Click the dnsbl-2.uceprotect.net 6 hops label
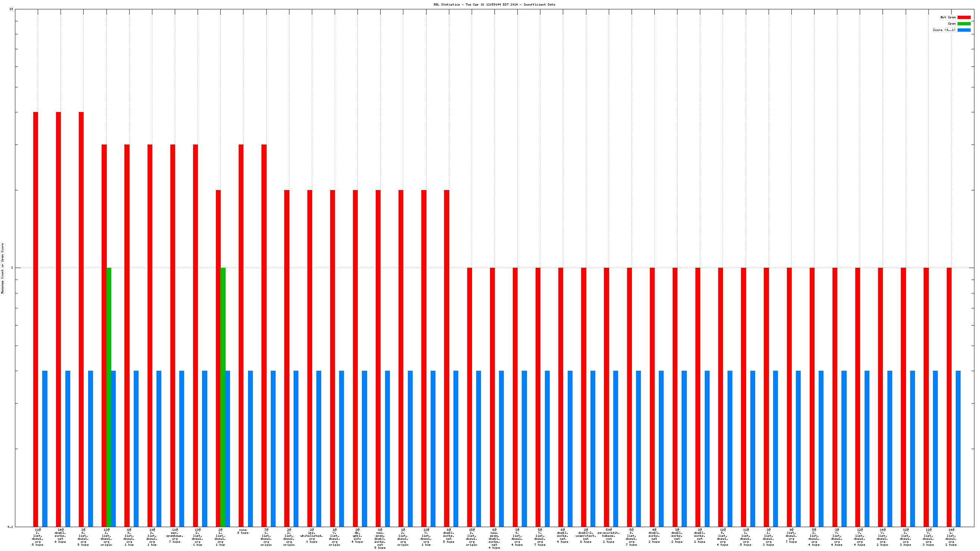980x551 pixels. coord(586,535)
